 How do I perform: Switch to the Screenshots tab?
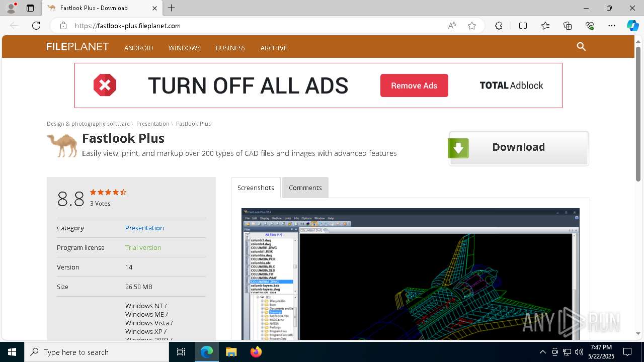coord(256,188)
